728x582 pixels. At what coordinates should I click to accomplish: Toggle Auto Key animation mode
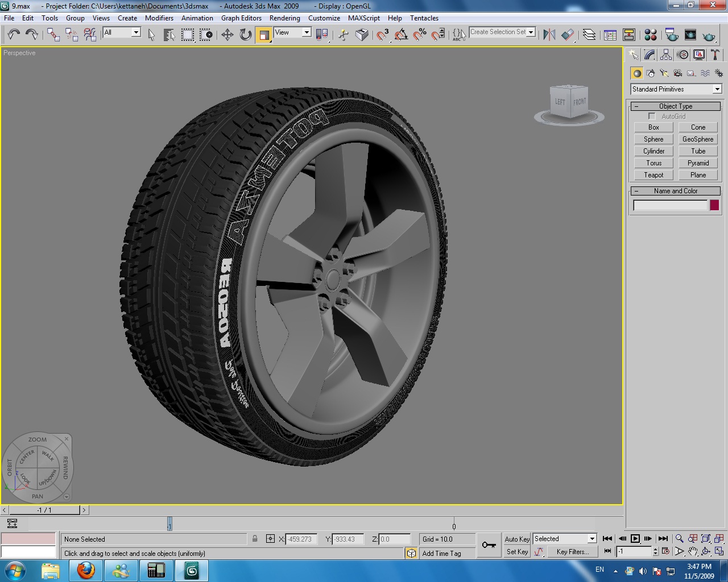coord(517,539)
